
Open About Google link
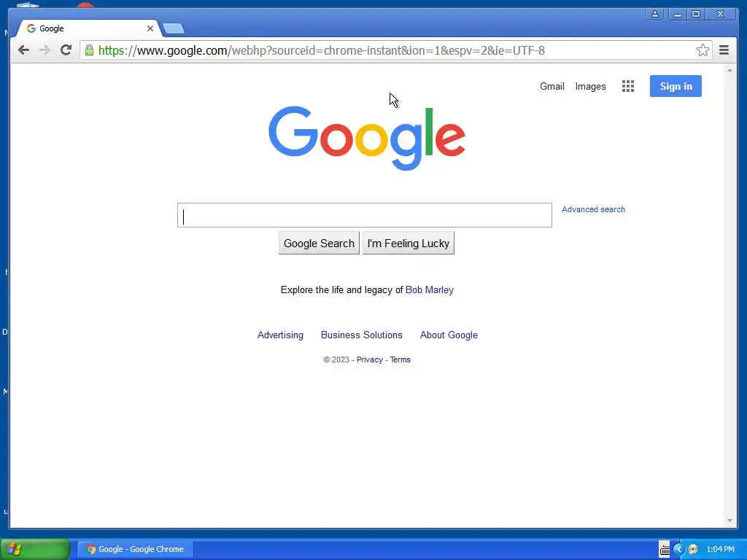point(449,335)
